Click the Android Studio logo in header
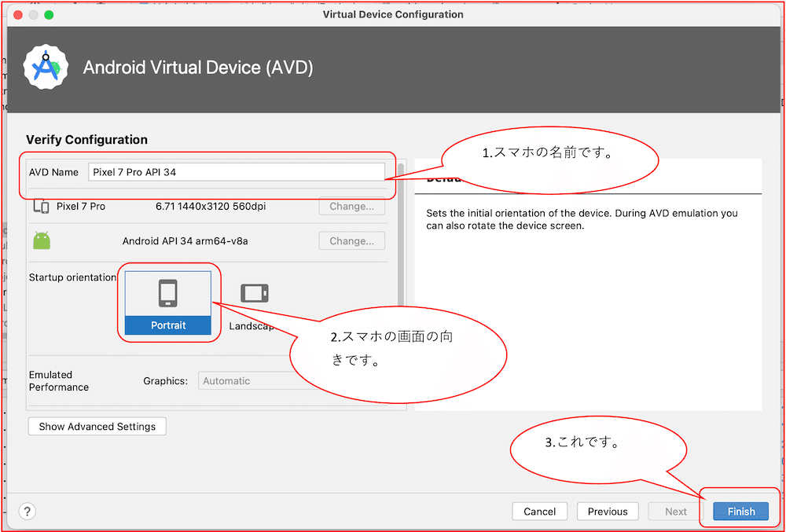This screenshot has width=786, height=532. pos(46,67)
